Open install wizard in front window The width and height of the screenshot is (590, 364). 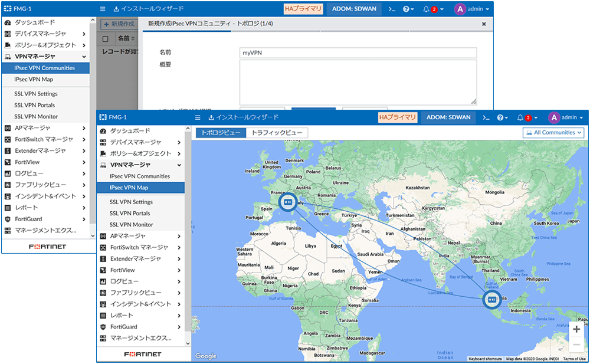[x=243, y=117]
